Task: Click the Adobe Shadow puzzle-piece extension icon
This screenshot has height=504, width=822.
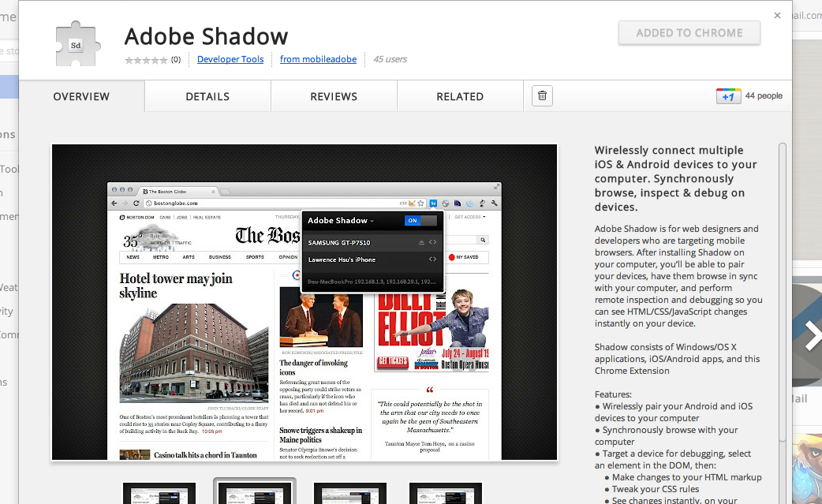Action: click(77, 44)
